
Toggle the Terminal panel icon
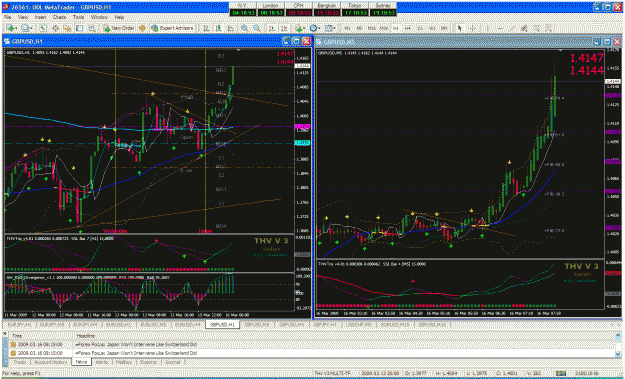[79, 28]
